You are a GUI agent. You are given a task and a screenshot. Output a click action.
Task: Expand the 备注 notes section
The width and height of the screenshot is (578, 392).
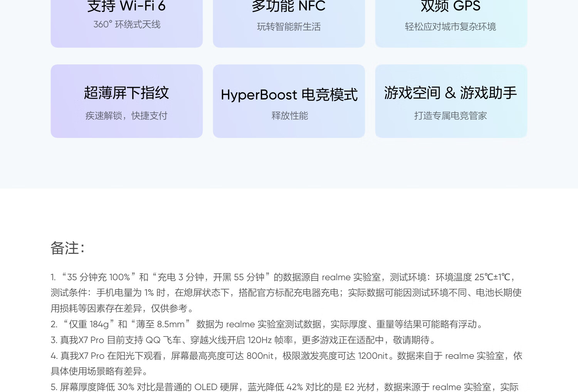tap(69, 248)
